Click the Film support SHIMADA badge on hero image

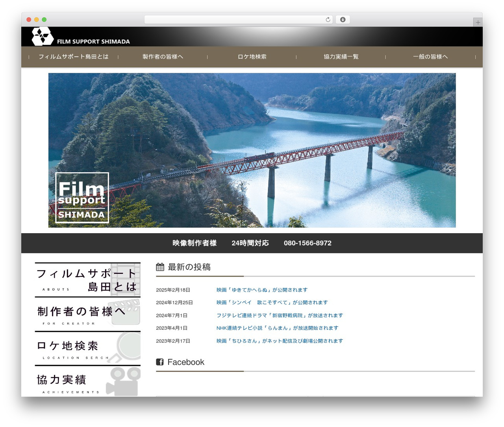[x=82, y=198]
